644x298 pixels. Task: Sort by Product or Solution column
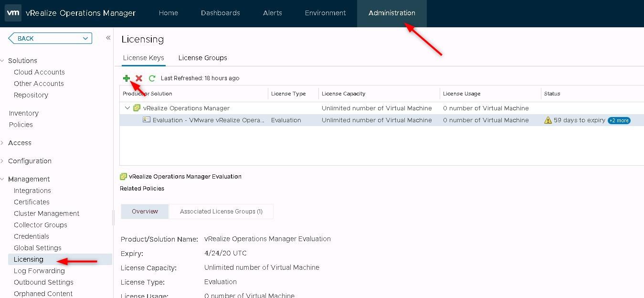(194, 94)
